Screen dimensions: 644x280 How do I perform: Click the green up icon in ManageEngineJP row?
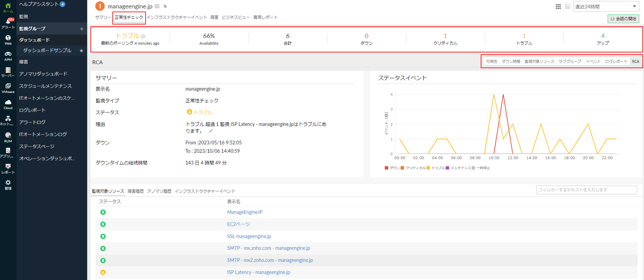(x=103, y=212)
